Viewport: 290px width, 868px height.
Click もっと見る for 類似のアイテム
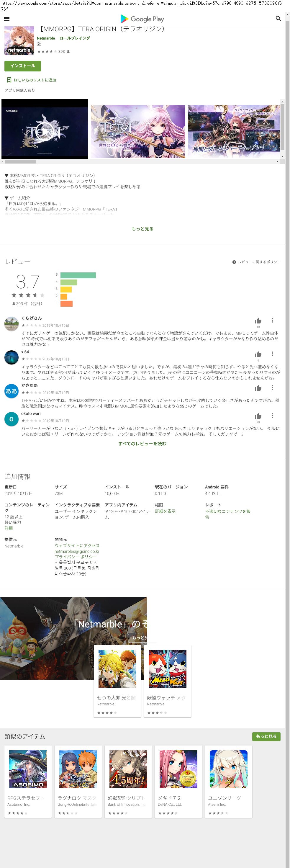tap(266, 736)
